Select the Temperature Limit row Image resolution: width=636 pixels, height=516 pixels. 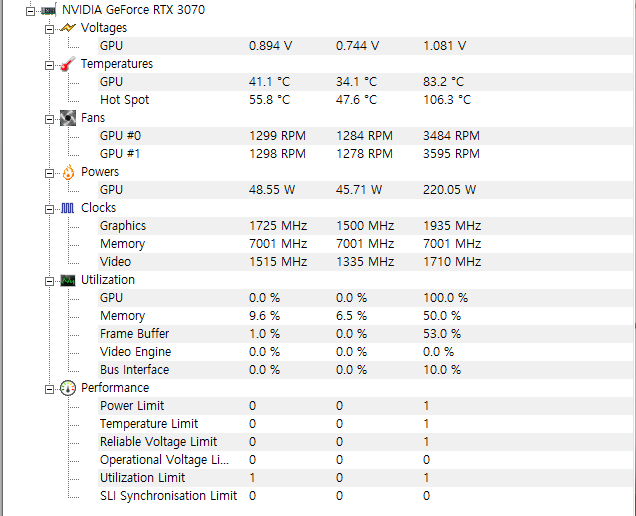pos(365,424)
